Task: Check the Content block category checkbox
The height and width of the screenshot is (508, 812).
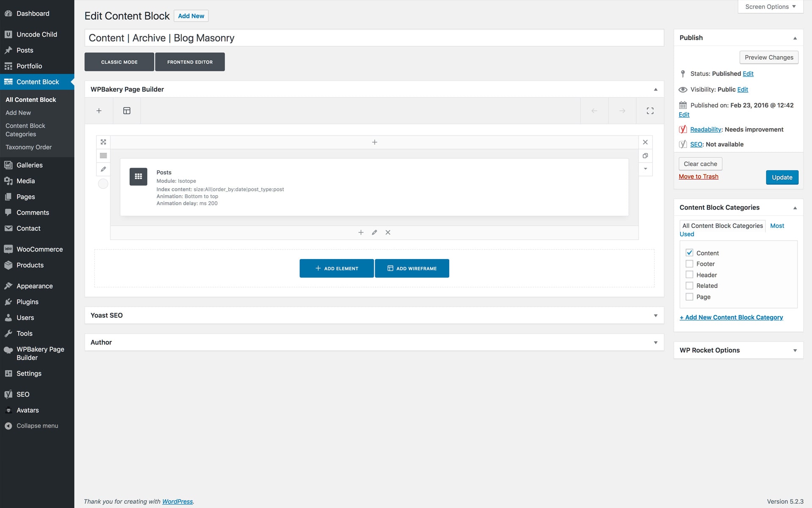Action: pos(690,253)
